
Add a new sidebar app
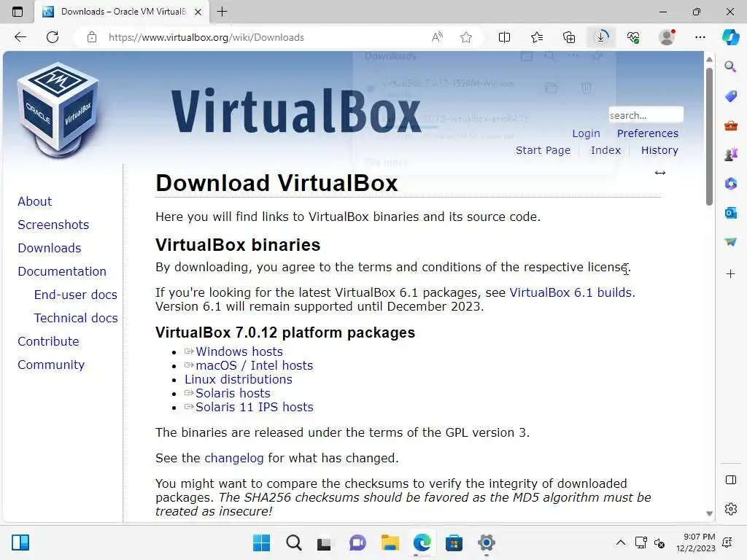coord(730,274)
